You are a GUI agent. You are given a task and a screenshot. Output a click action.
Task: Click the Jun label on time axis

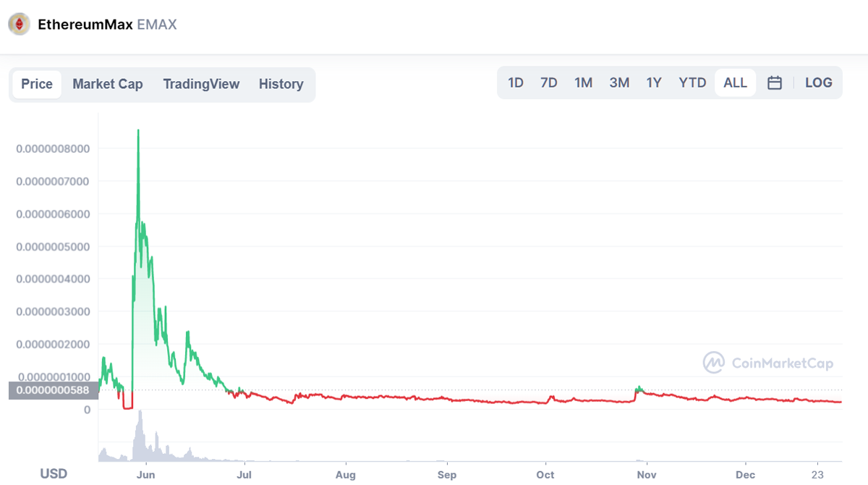[147, 475]
